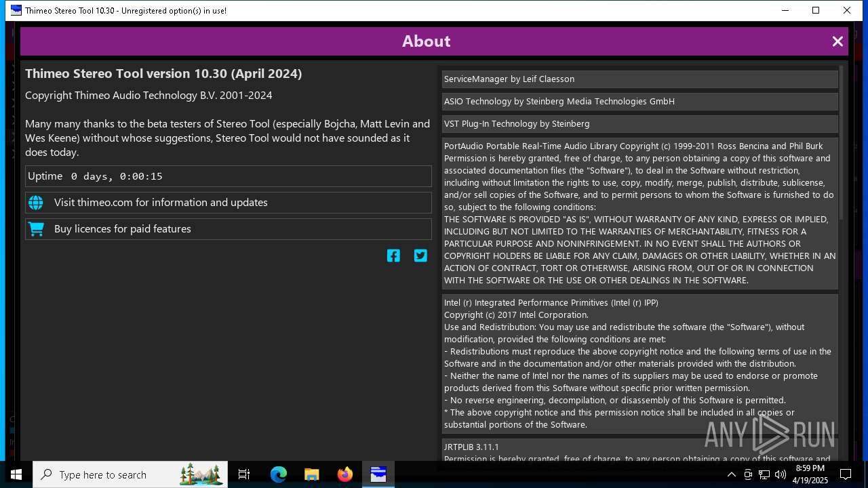Click the shopping cart icon
This screenshot has height=488, width=868.
tap(36, 229)
